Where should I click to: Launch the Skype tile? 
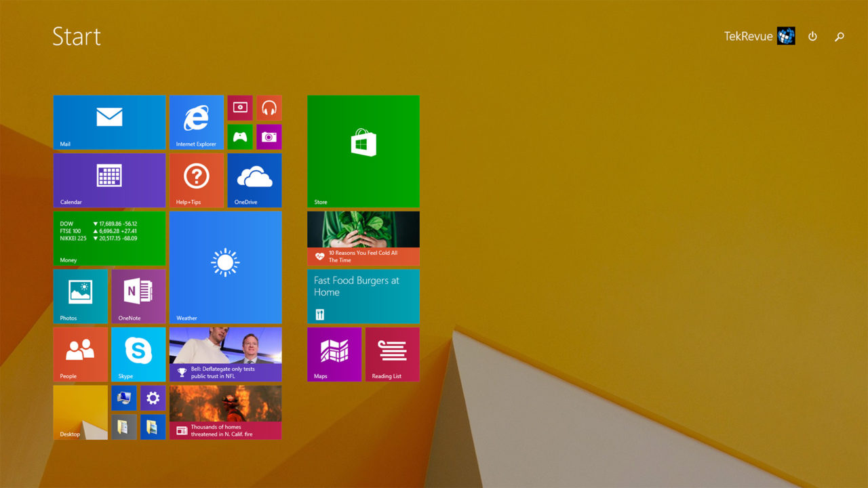[x=138, y=354]
